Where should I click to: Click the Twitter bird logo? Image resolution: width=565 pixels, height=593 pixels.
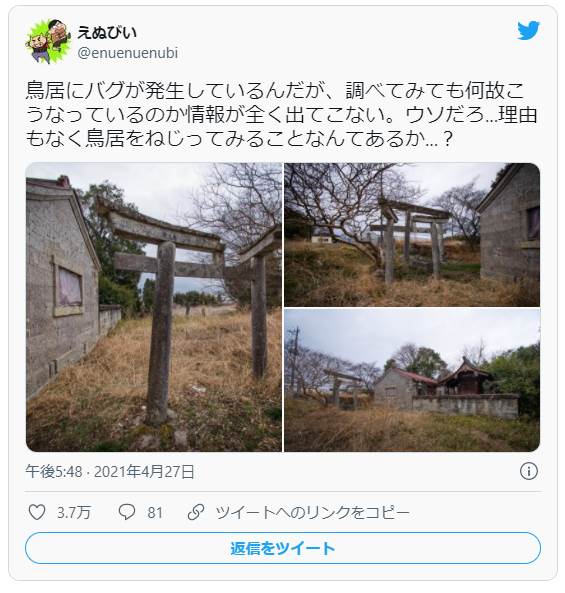point(528,31)
